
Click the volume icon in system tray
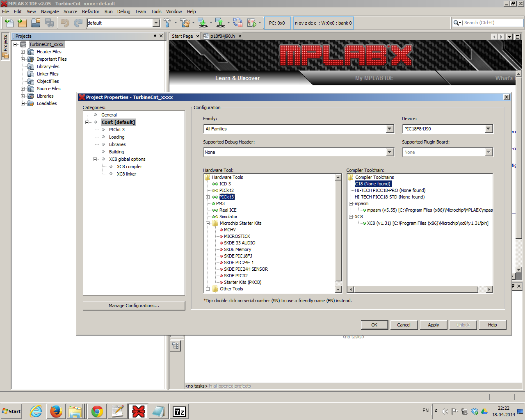pos(445,411)
